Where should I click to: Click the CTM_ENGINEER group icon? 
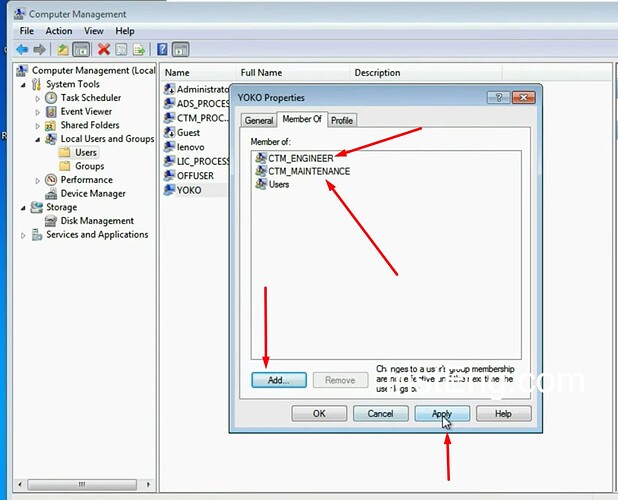tap(261, 158)
